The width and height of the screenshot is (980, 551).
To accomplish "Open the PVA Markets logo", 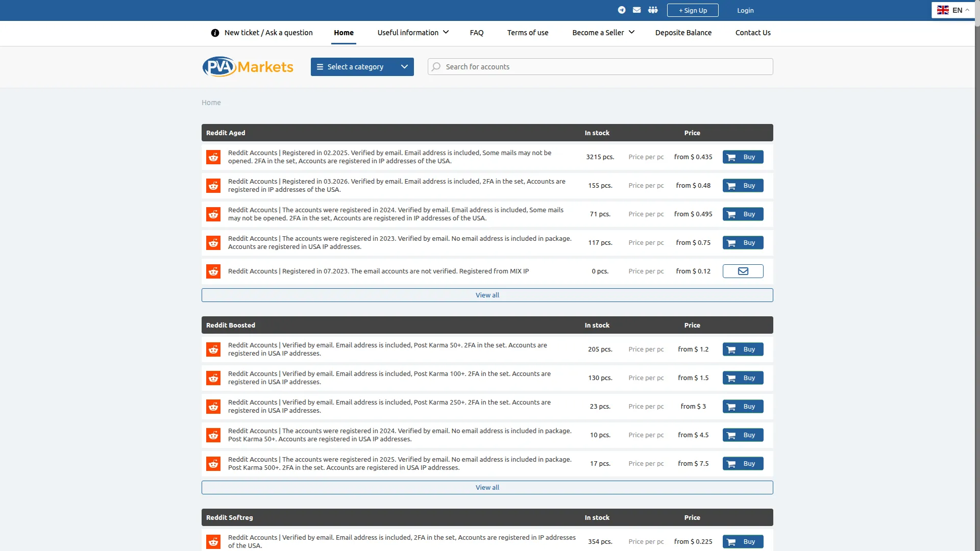I will coord(248,67).
